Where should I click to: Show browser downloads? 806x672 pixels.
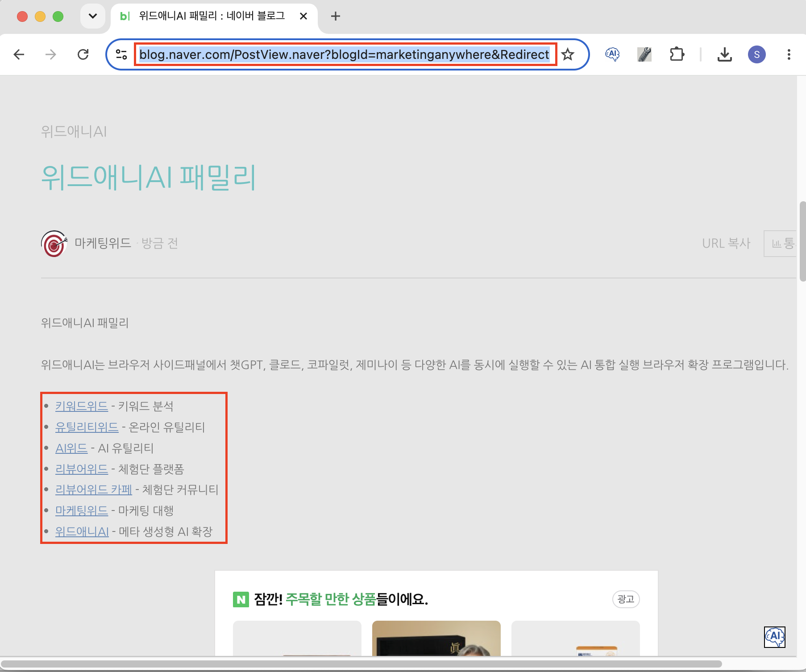725,54
